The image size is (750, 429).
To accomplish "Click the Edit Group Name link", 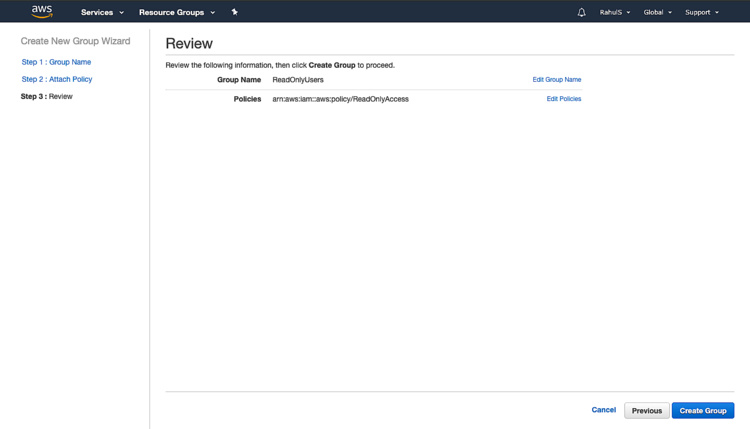I will point(557,80).
